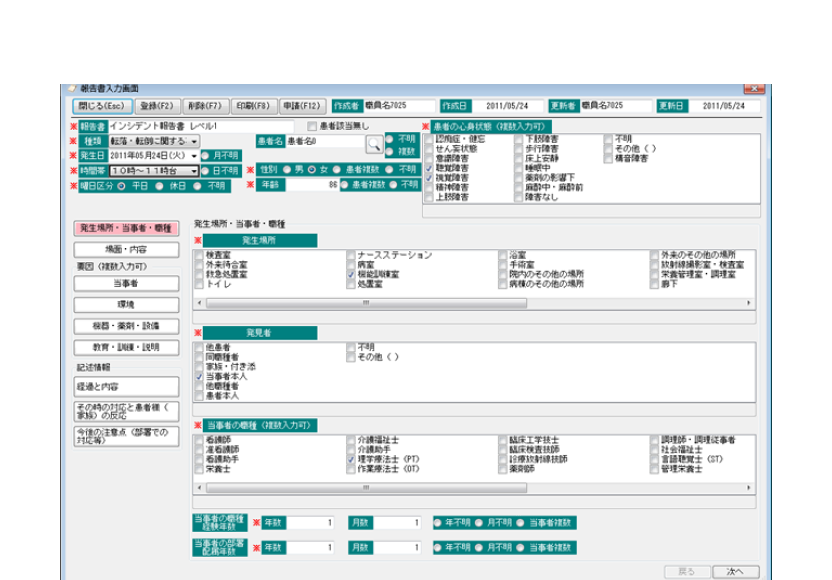Screen dimensions: 832x580
Task: Submit the report using 申請(F12)
Action: [x=301, y=106]
